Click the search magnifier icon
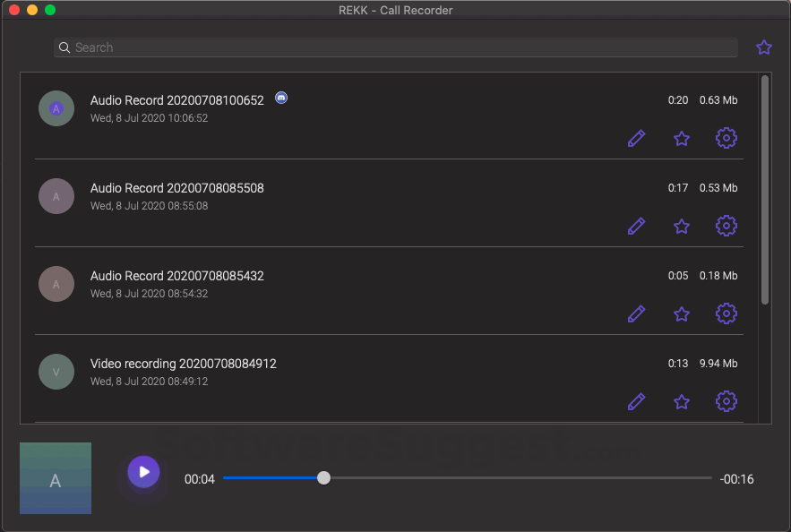 [x=64, y=47]
